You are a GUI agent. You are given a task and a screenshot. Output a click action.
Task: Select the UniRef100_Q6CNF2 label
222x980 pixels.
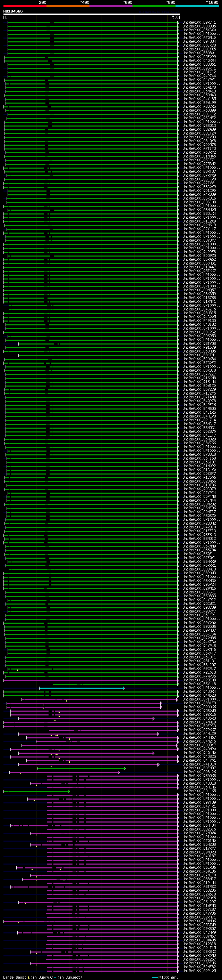(199, 118)
